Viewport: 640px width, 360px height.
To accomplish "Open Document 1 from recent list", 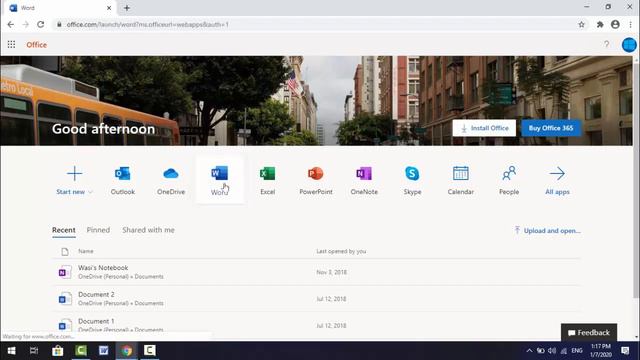I will (x=316, y=325).
